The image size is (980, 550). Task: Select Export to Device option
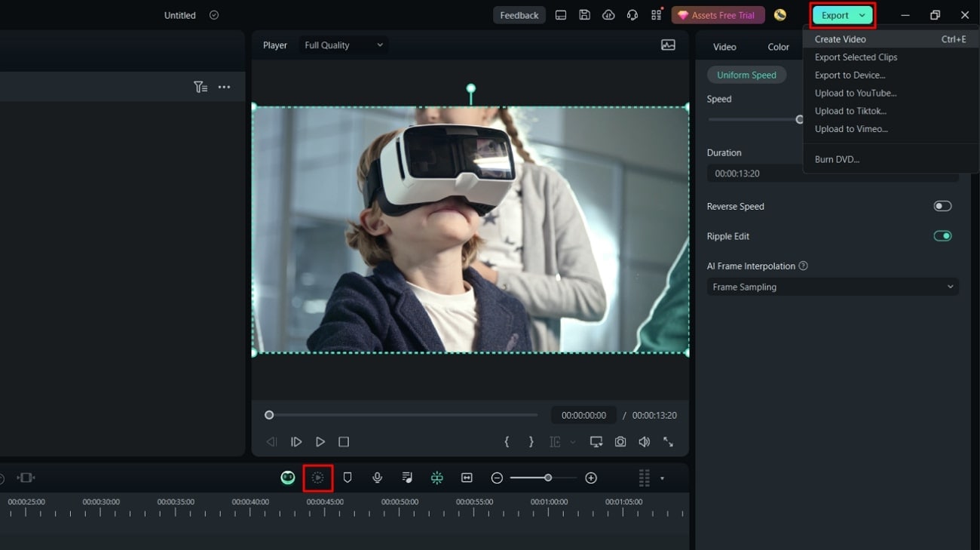pos(850,75)
